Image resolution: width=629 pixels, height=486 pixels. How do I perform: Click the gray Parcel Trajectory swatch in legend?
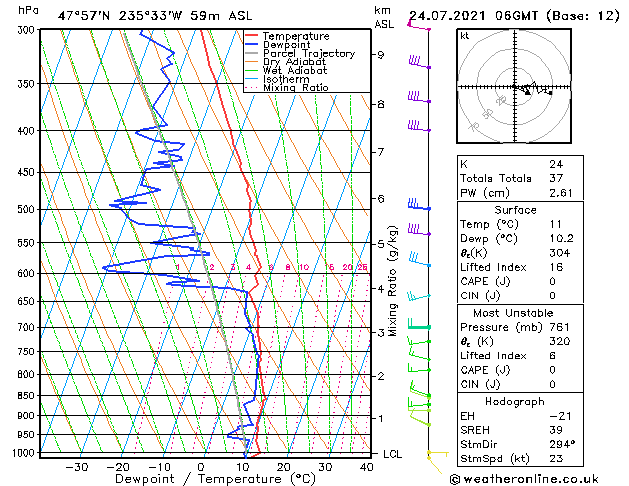pos(252,53)
